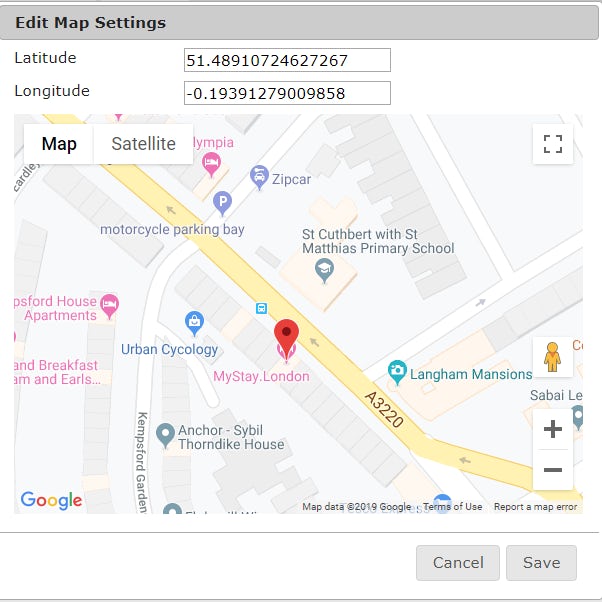Open Report a map error link

pyautogui.click(x=536, y=507)
